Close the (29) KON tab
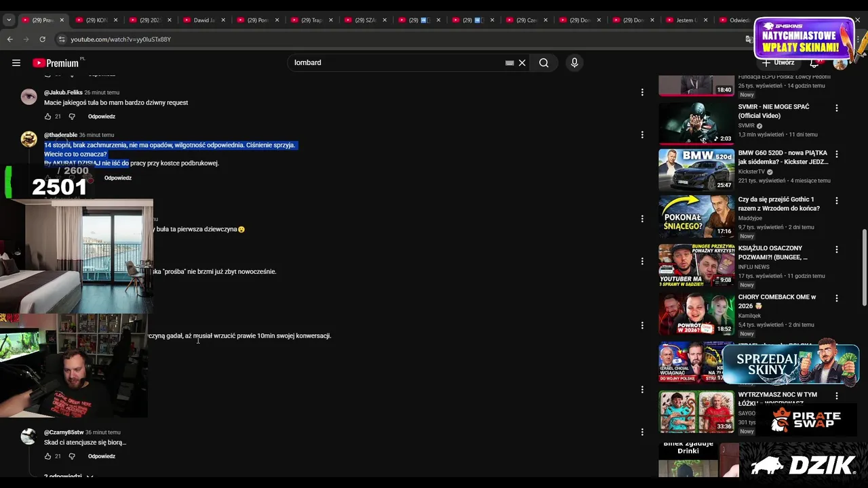868x488 pixels. 115,20
